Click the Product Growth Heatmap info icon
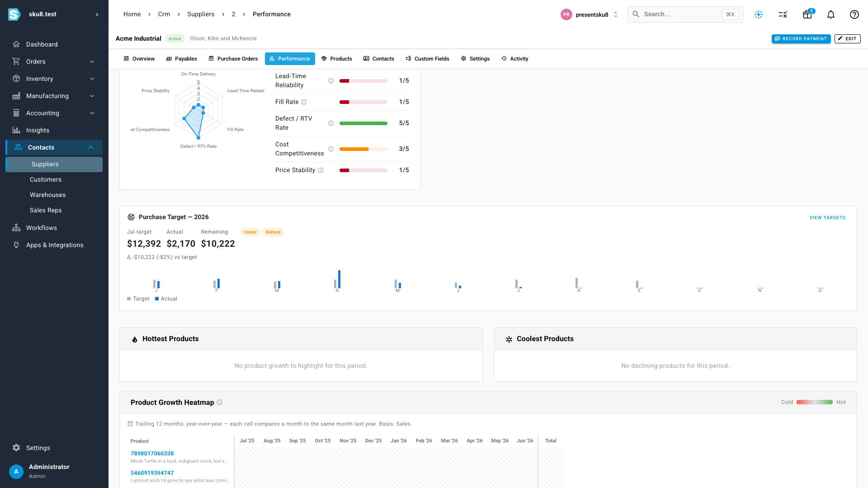 (x=220, y=403)
